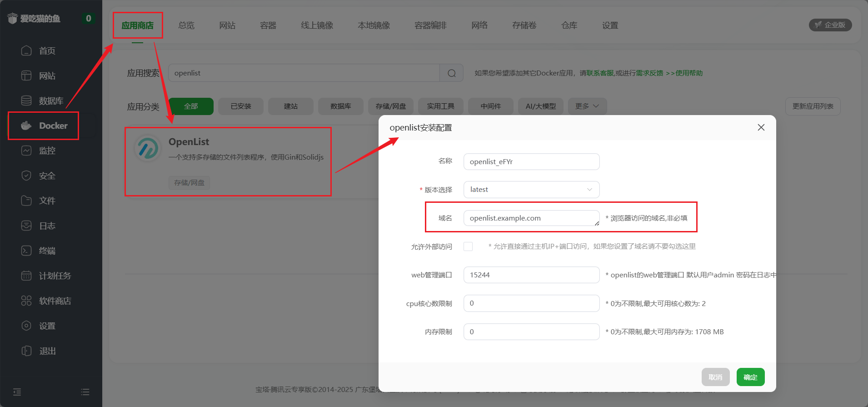868x407 pixels.
Task: Expand the 版本选择 latest dropdown
Action: (x=531, y=190)
